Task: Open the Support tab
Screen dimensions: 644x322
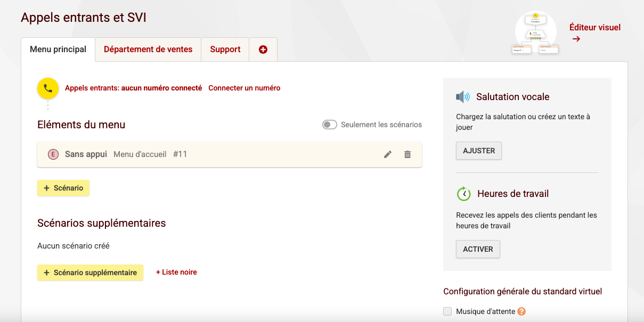Action: pos(225,49)
